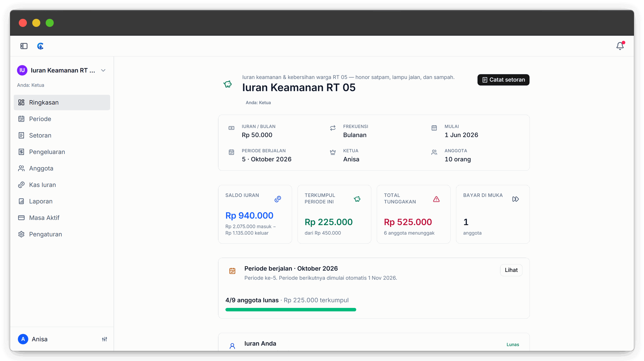Click the '4/9 anggota lunas' text
The height and width of the screenshot is (361, 644).
click(252, 300)
